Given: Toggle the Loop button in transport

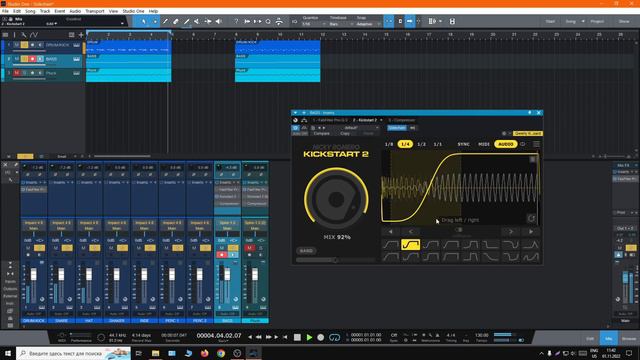Looking at the screenshot, I should (334, 337).
